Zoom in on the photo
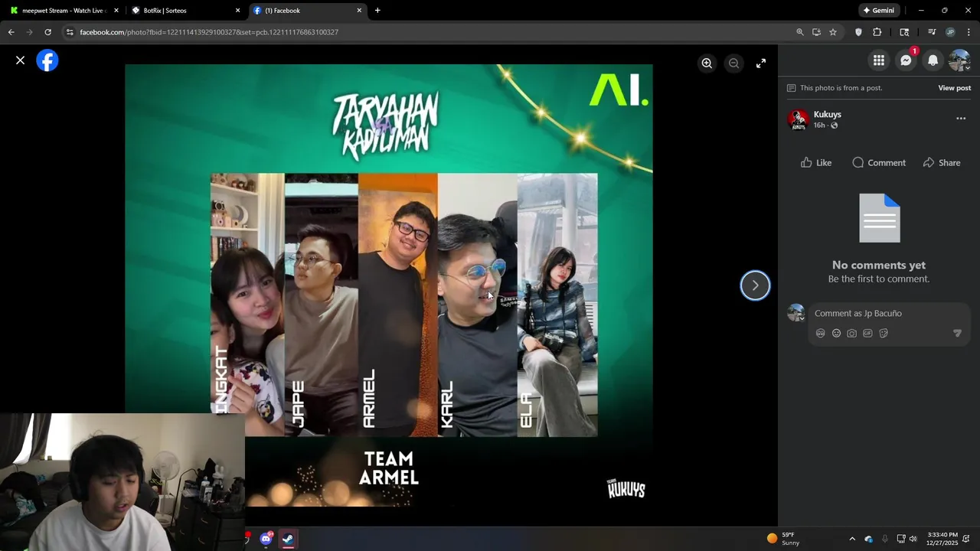The image size is (980, 551). 707,64
